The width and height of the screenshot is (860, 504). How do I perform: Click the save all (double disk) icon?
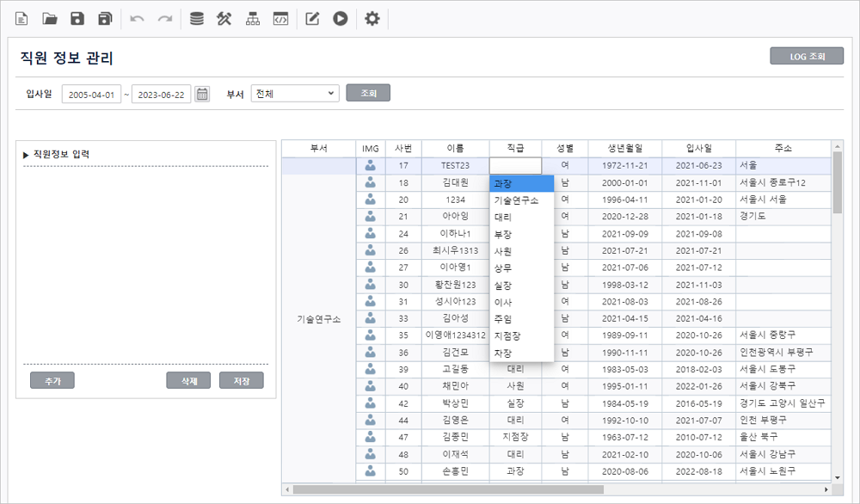click(105, 19)
